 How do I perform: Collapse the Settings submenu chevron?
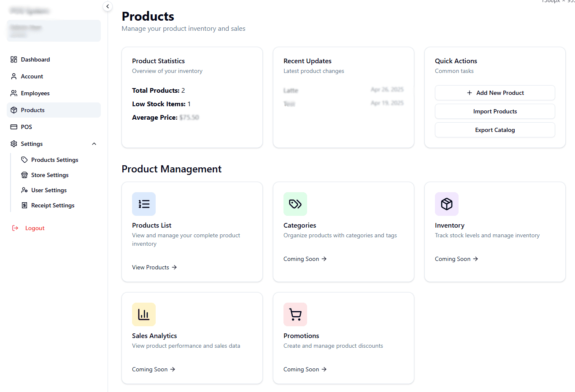[x=94, y=144]
